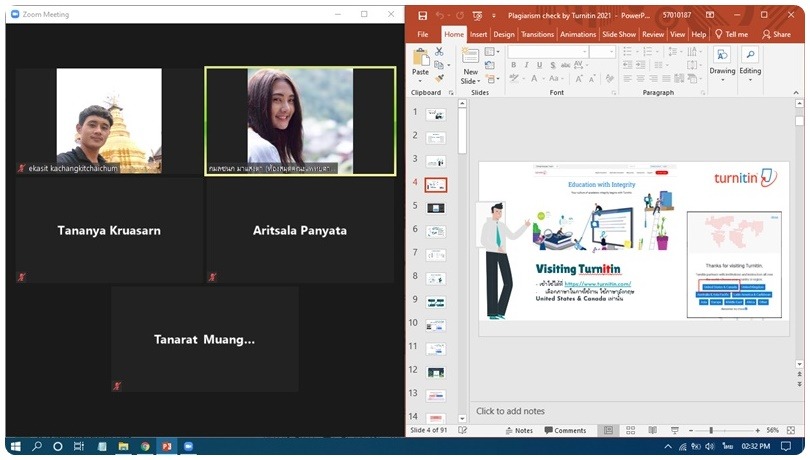Click the Save icon in PowerPoint title bar
Screen dimensions: 810x460
[x=423, y=15]
